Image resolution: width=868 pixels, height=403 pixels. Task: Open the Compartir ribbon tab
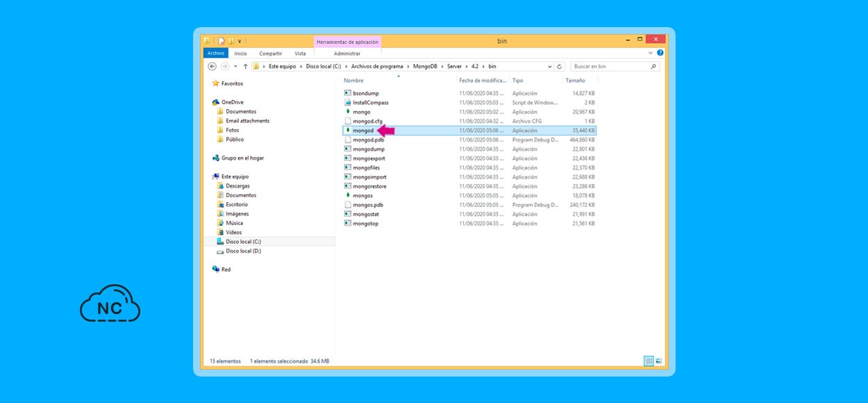(271, 54)
